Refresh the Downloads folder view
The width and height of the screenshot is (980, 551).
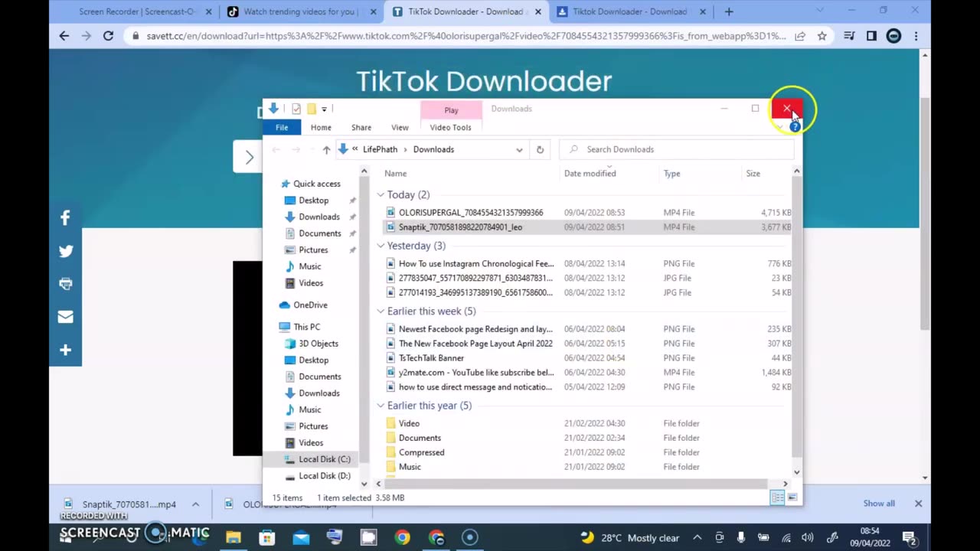(540, 149)
